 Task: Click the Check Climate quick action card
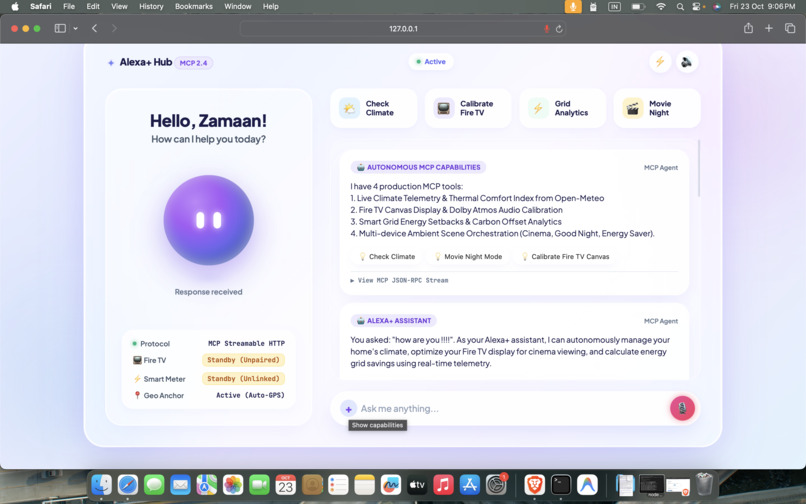tap(374, 108)
